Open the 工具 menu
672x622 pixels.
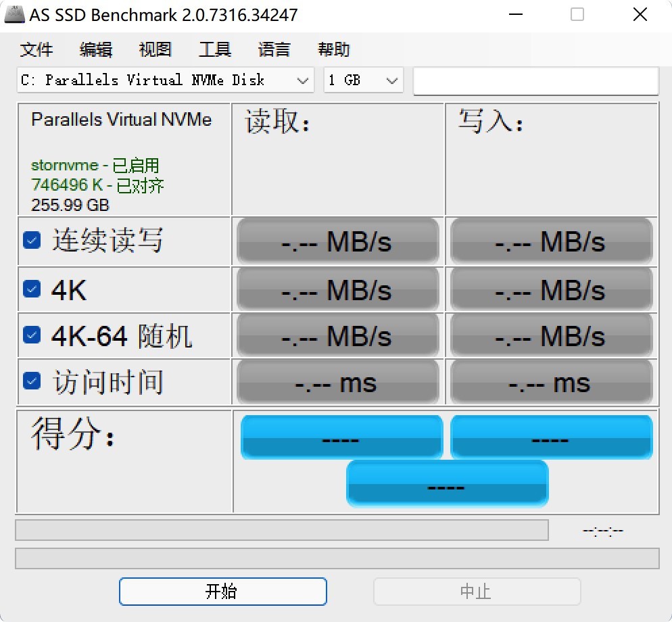point(214,49)
